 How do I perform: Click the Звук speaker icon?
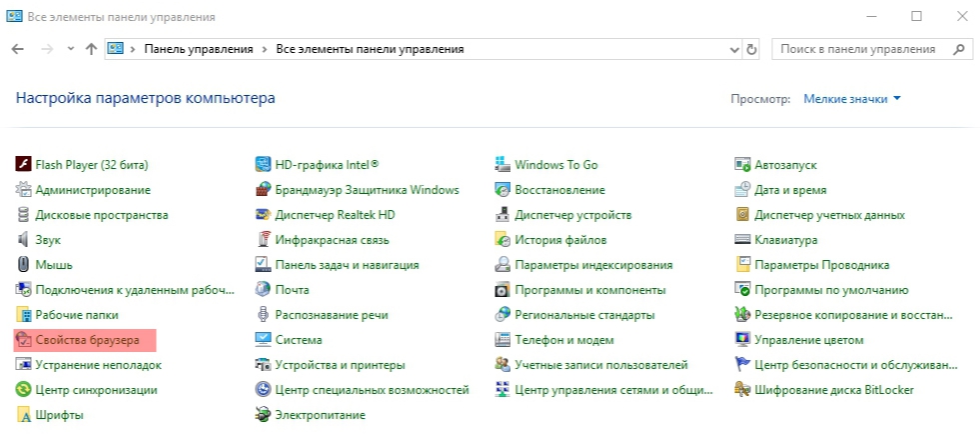click(x=23, y=240)
